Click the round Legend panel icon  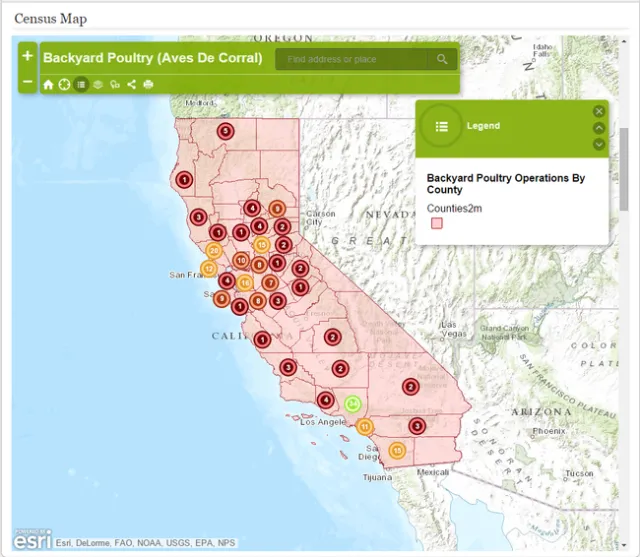pyautogui.click(x=441, y=126)
